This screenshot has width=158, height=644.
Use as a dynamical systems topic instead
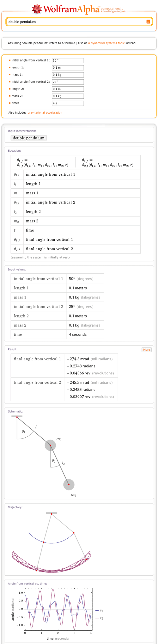pyautogui.click(x=106, y=43)
